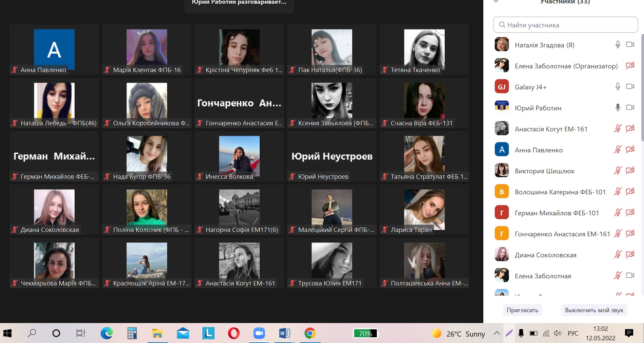Click the participants list scrollbar
Screen dimensions: 644x343
[x=642, y=88]
